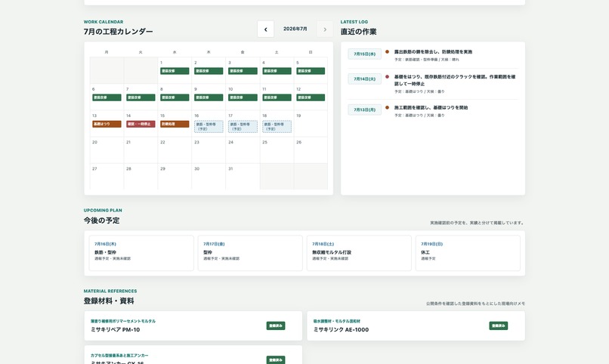
Task: Click the カプセル型接着系あと施工アンカー category label
Action: click(x=119, y=356)
